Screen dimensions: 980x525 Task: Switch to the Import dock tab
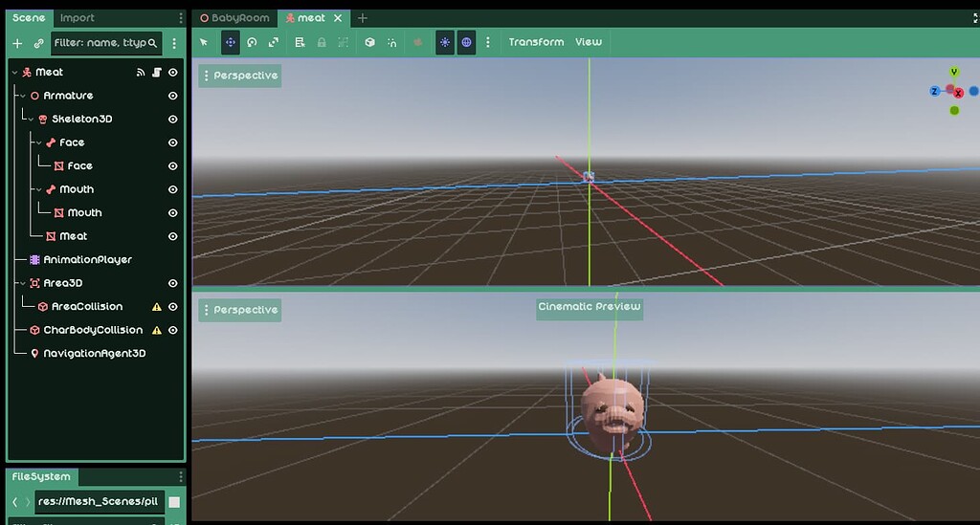(x=77, y=18)
